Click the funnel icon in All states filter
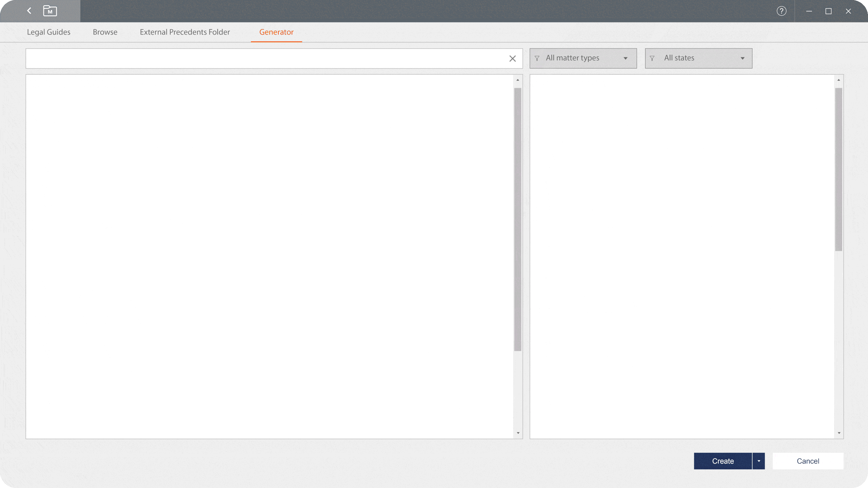This screenshot has height=488, width=868. click(653, 58)
